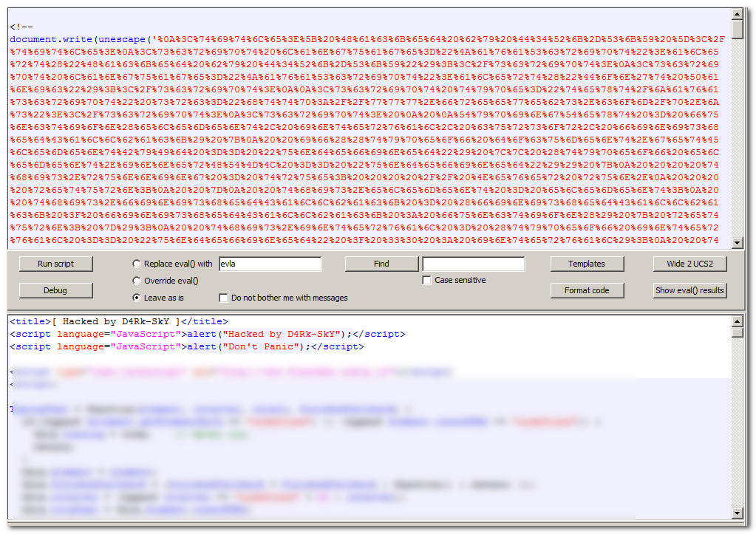The width and height of the screenshot is (756, 534).
Task: Open the Templates button
Action: pos(587,264)
